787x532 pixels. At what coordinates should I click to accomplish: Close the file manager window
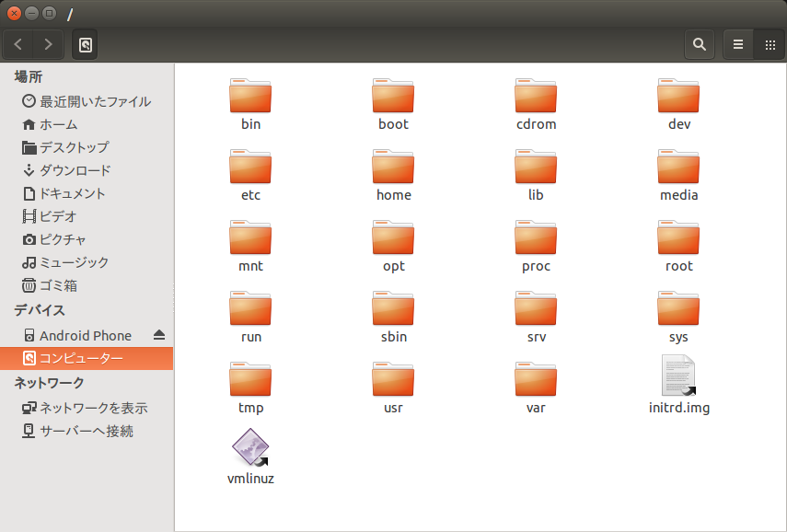coord(14,14)
